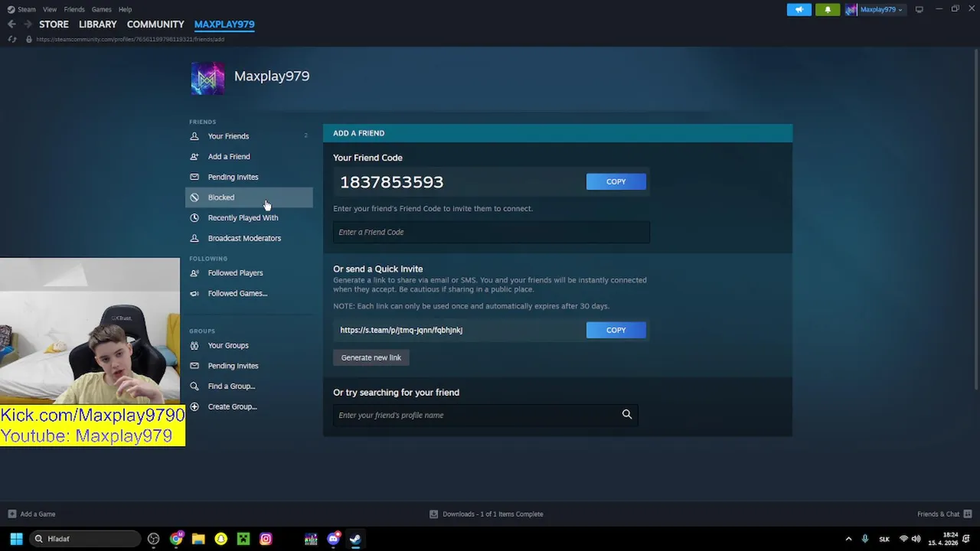This screenshot has width=980, height=551.
Task: Click the microphone tray icon
Action: click(865, 539)
